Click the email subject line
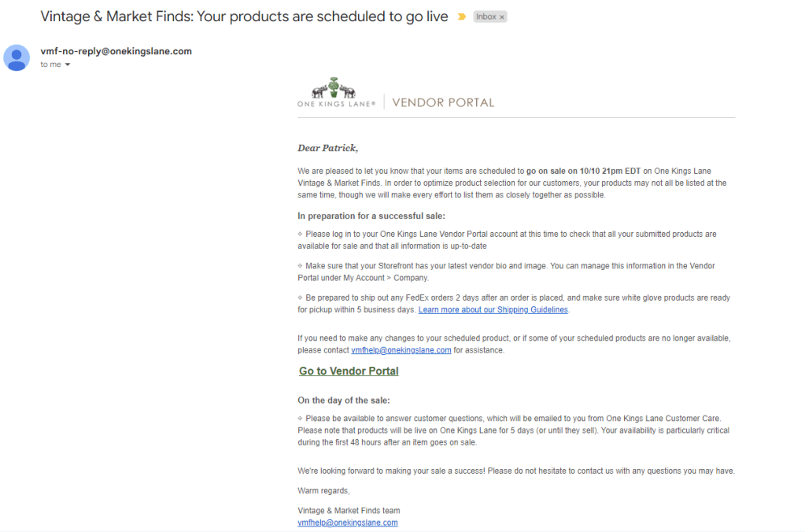This screenshot has height=532, width=805. click(x=244, y=17)
